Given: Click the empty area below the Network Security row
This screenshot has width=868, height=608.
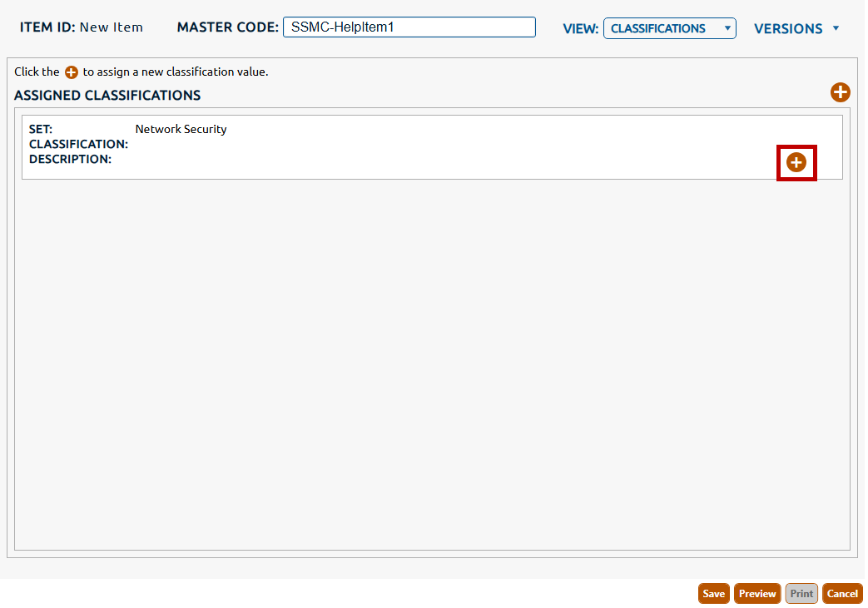Looking at the screenshot, I should (432, 358).
